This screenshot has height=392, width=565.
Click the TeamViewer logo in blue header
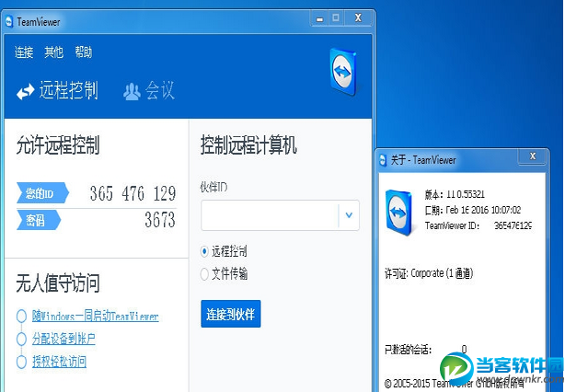343,72
